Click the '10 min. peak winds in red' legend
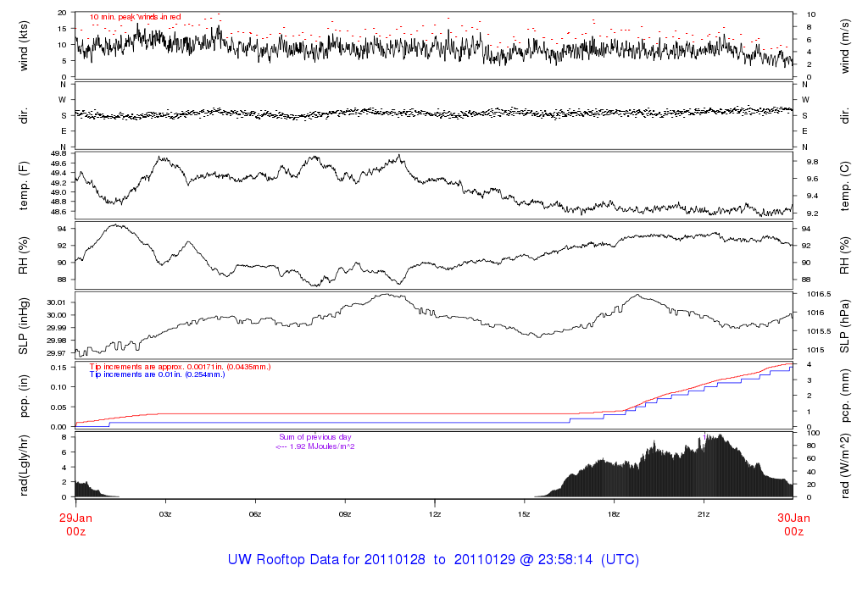The width and height of the screenshot is (868, 593). [136, 17]
